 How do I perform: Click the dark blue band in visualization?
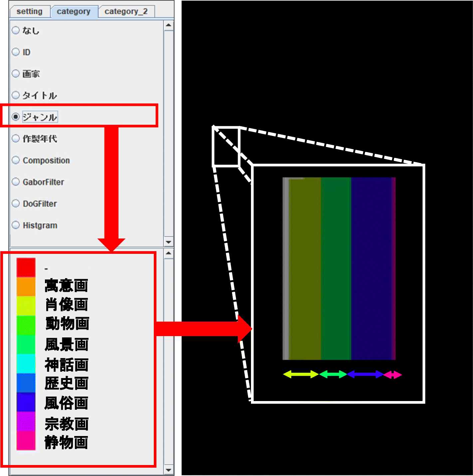click(371, 268)
